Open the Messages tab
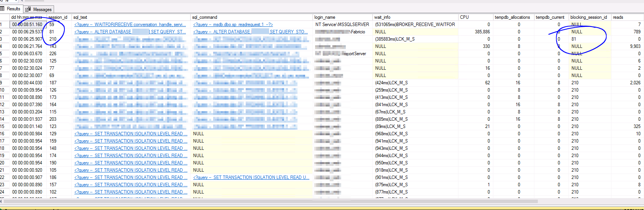This screenshot has width=644, height=210. (42, 9)
